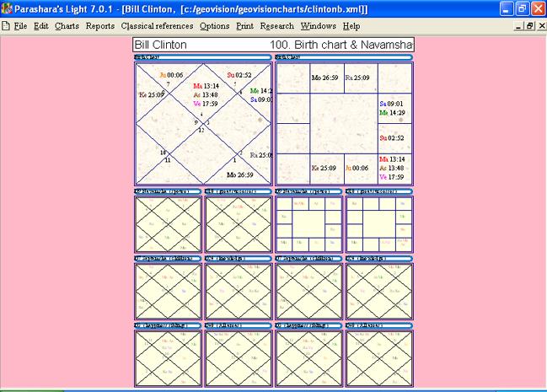Select 'Mo 26:59' in the square-grid birth chart
Image resolution: width=547 pixels, height=392 pixels.
324,78
